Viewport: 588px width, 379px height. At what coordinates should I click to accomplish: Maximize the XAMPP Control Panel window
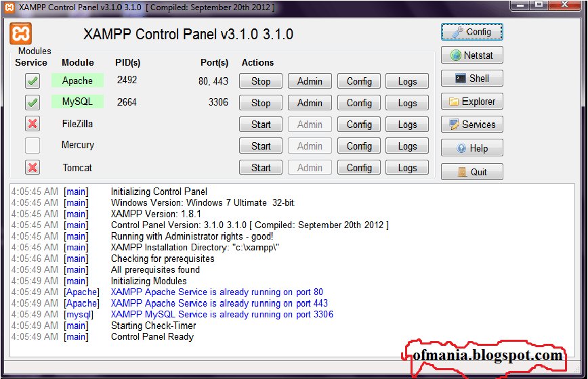coord(539,5)
